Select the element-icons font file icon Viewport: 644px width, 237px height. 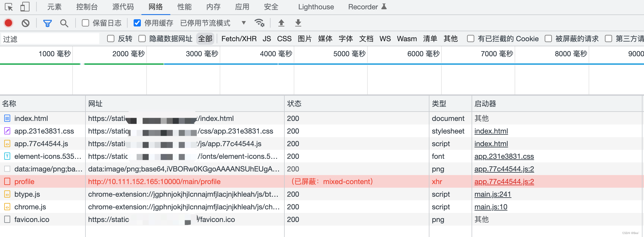[x=7, y=156]
